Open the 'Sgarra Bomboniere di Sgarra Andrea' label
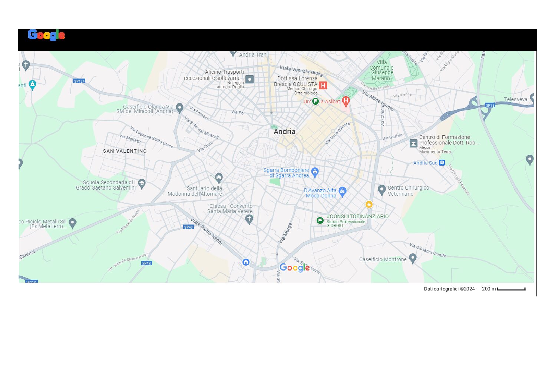The height and width of the screenshot is (392, 555). click(x=286, y=173)
